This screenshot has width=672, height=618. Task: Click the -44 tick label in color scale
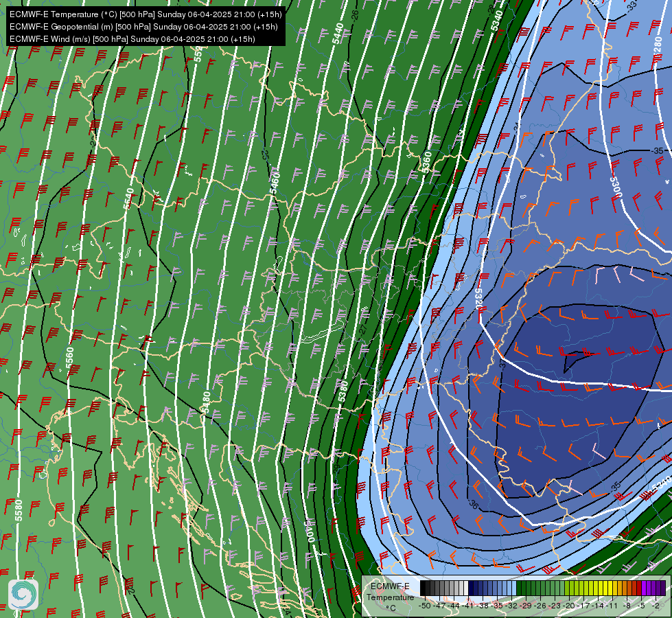[x=454, y=606]
